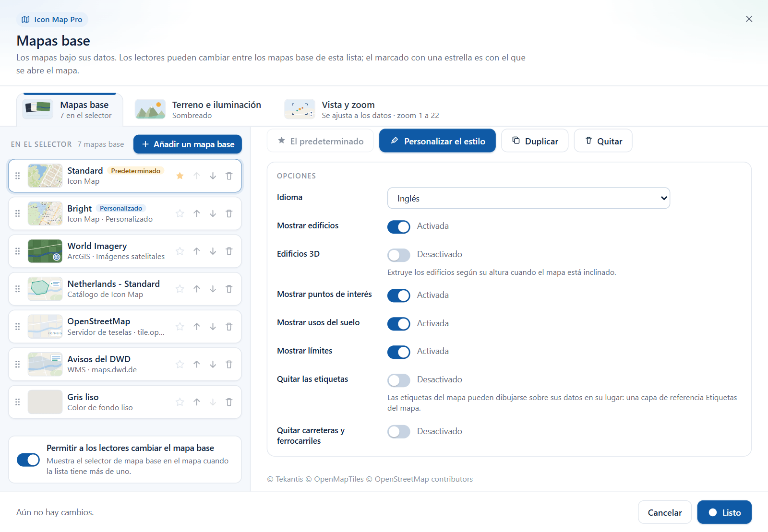
Task: Move Standard basemap down
Action: (x=213, y=176)
